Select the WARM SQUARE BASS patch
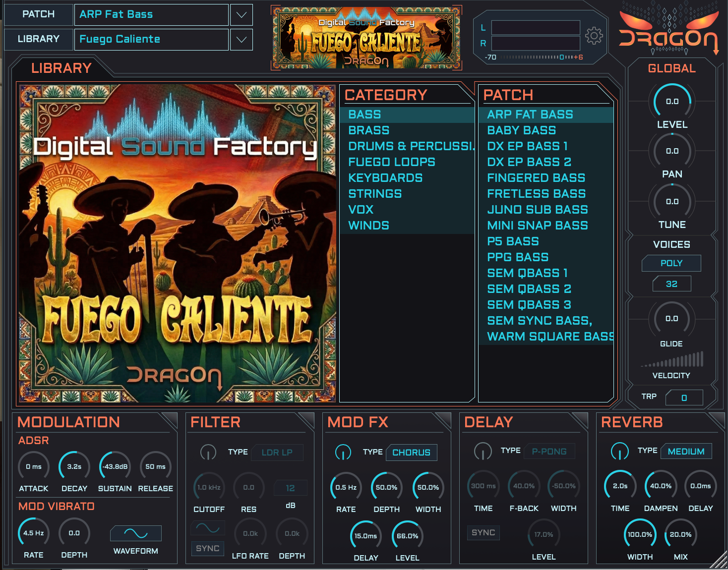The width and height of the screenshot is (728, 570). 546,337
